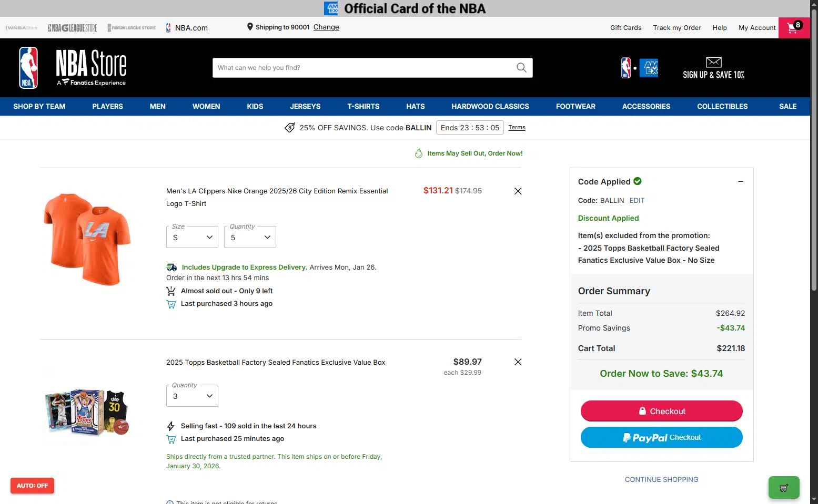This screenshot has height=504, width=818.
Task: Click the Change shipping location link
Action: (x=326, y=27)
